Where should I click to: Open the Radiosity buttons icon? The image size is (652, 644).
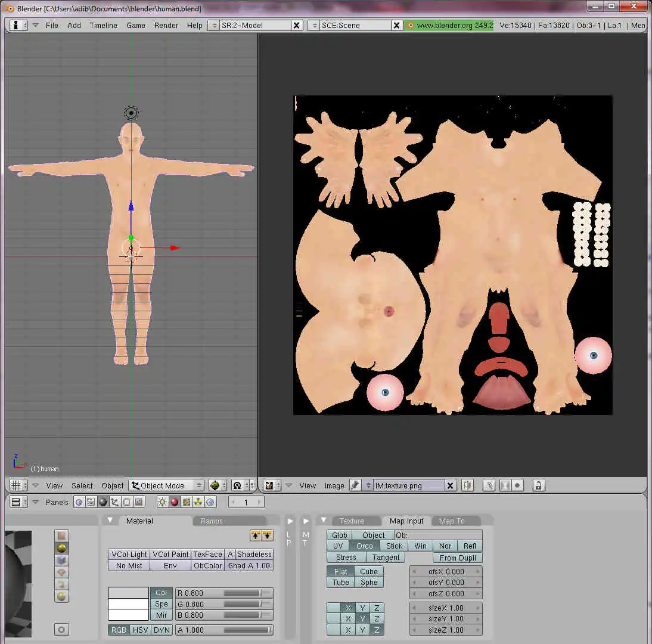click(198, 502)
